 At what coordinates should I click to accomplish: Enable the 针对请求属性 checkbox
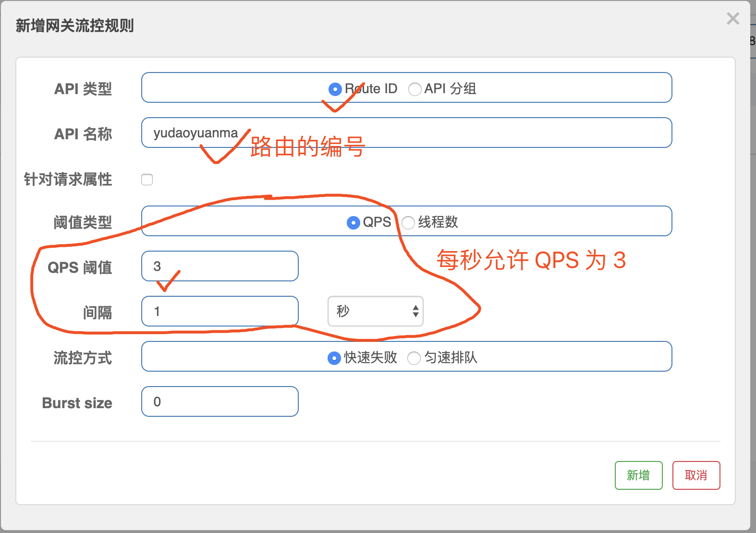(147, 180)
